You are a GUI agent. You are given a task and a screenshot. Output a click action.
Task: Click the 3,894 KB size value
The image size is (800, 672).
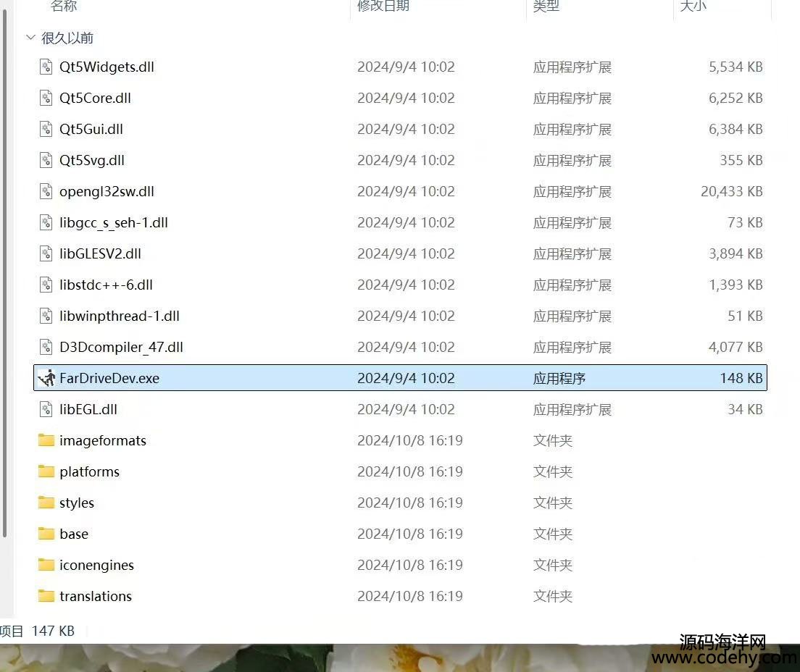736,253
